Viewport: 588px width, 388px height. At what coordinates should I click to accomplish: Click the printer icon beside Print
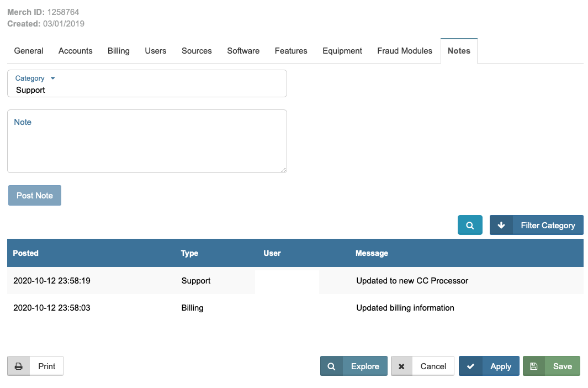pyautogui.click(x=19, y=366)
